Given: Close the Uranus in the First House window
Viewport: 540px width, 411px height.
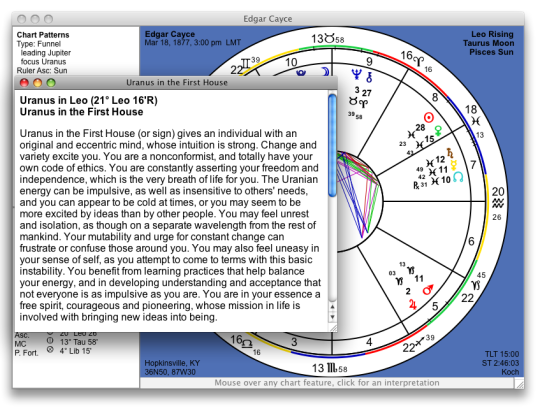Looking at the screenshot, I should tap(24, 83).
